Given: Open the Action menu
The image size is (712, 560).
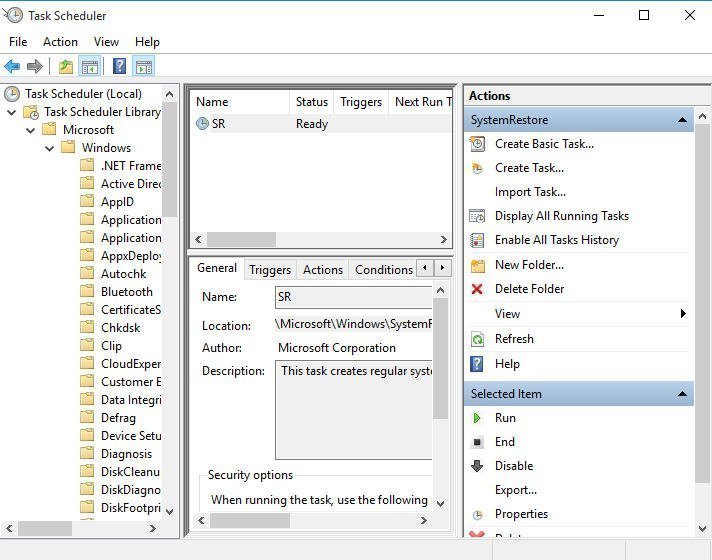Looking at the screenshot, I should pyautogui.click(x=60, y=42).
